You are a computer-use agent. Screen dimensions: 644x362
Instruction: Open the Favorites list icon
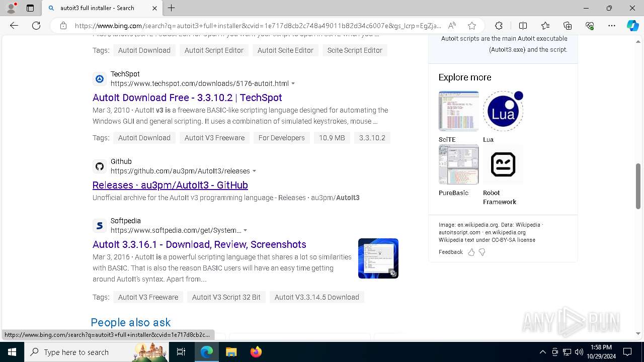pos(545,26)
